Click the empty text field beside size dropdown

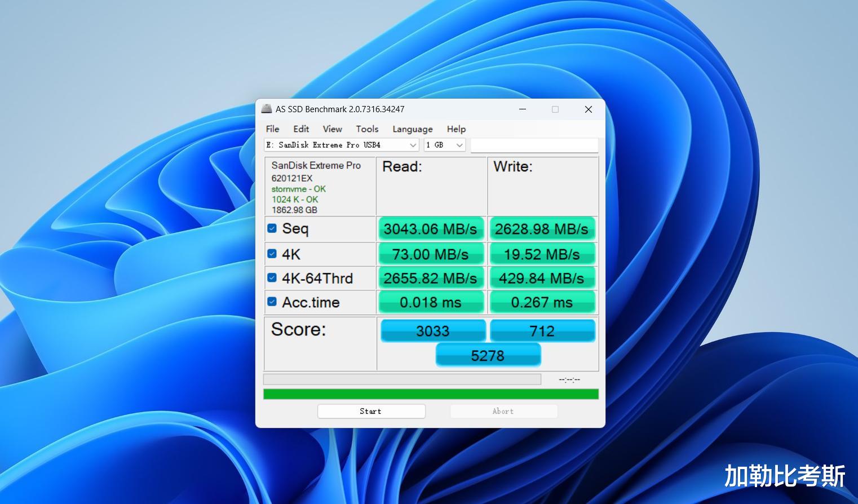(534, 145)
